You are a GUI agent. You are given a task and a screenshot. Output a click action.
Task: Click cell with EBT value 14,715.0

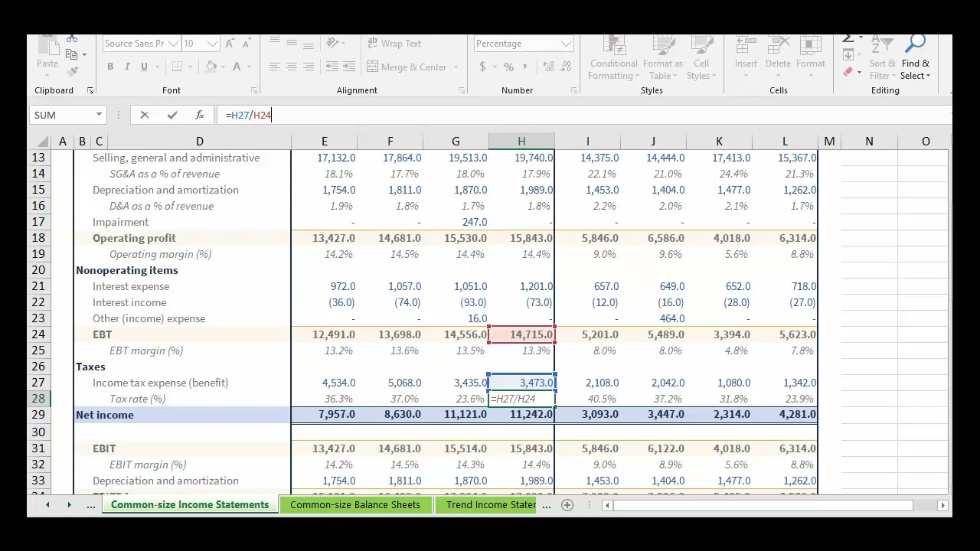click(521, 334)
